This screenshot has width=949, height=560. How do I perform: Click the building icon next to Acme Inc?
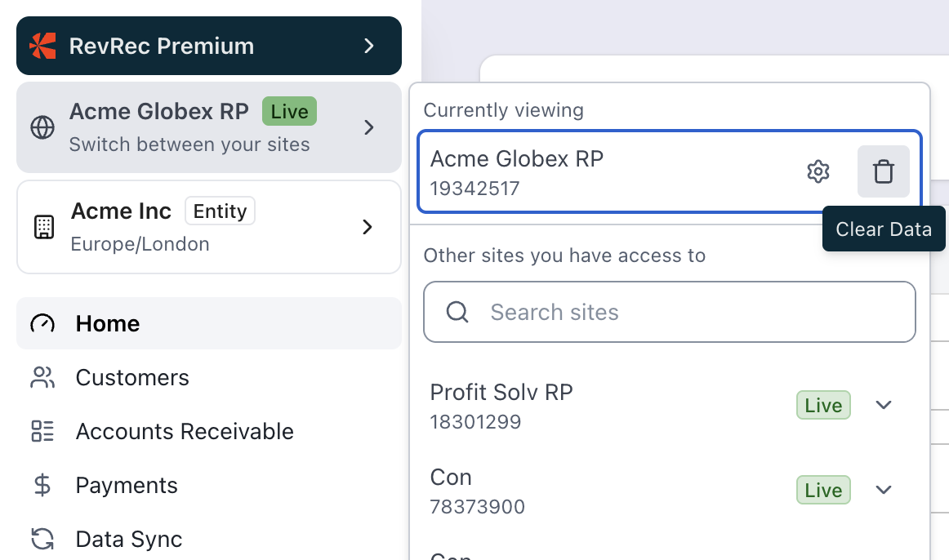43,227
